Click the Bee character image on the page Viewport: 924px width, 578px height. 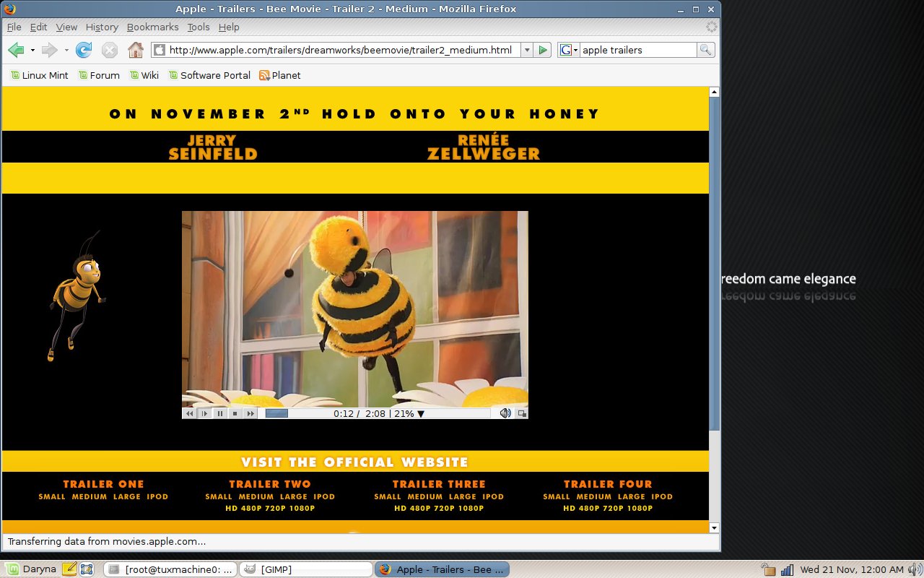77,296
